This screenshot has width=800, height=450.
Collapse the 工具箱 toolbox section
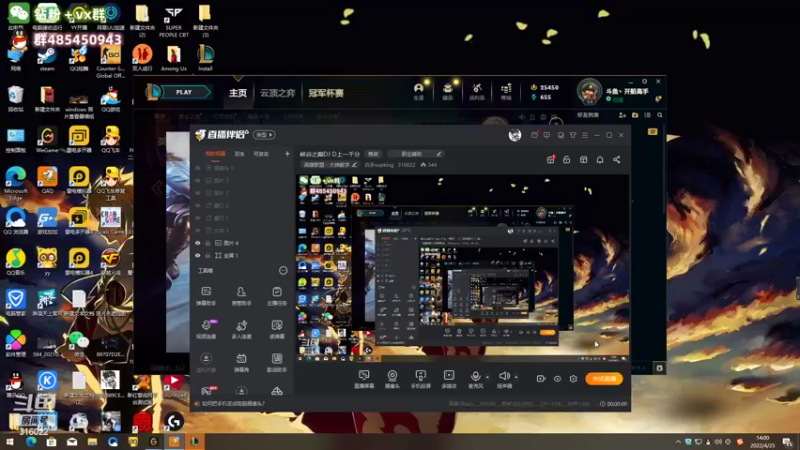point(283,270)
